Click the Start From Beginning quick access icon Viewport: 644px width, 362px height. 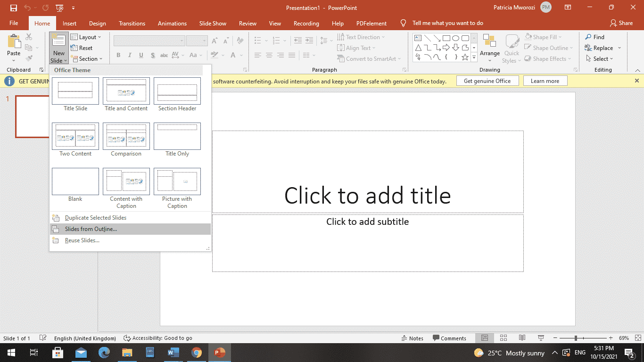(60, 8)
